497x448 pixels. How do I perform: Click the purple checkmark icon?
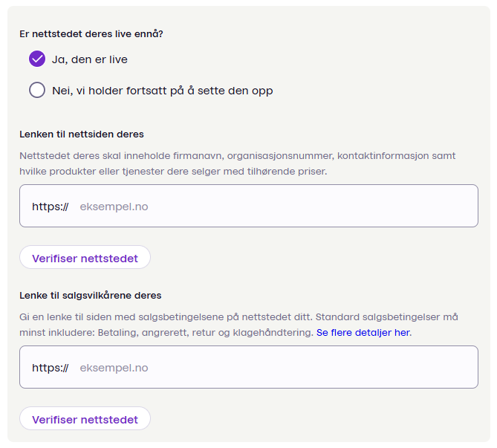(37, 59)
